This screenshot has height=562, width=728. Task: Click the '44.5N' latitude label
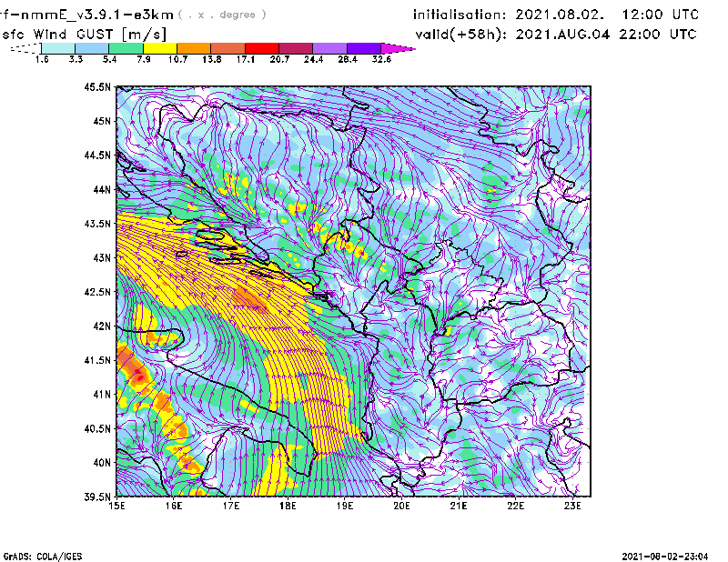pos(97,155)
